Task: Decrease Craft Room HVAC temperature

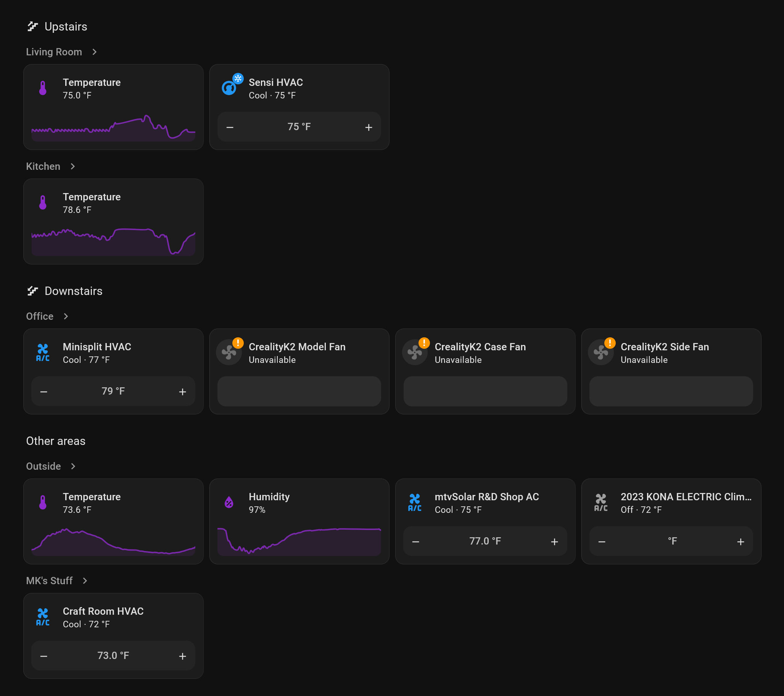Action: coord(44,656)
